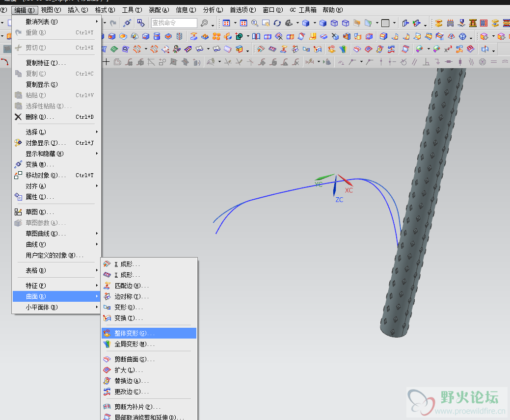Open the 首选项(P) menu
The image size is (510, 420).
(x=243, y=10)
